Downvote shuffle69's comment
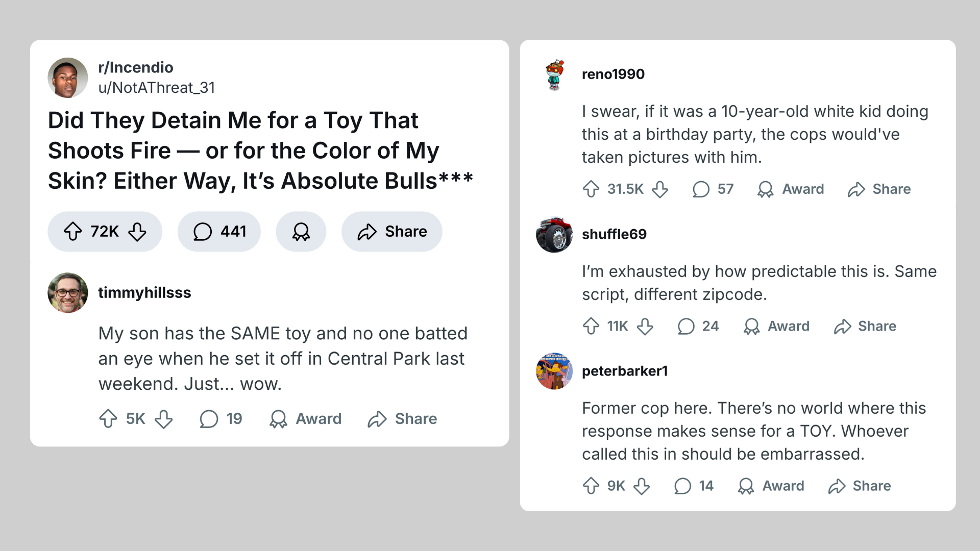The width and height of the screenshot is (980, 551). [645, 327]
